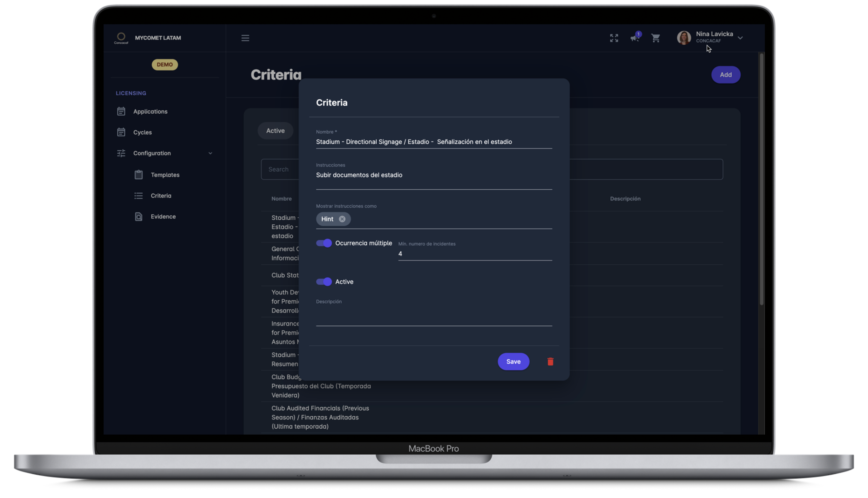Viewport: 868px width, 498px height.
Task: Open user account dropdown arrow
Action: 740,38
